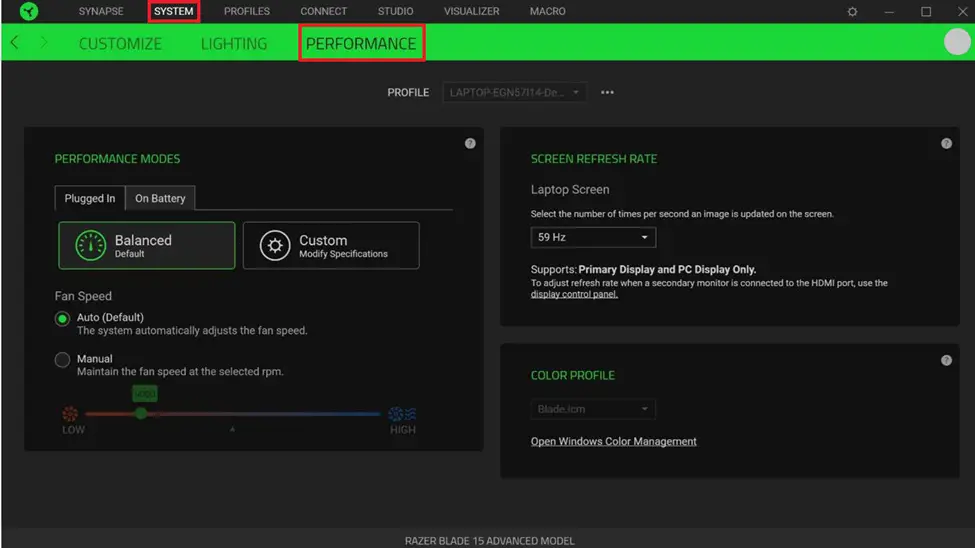Click the Razer logo icon
Image resolution: width=975 pixels, height=548 pixels.
click(29, 11)
